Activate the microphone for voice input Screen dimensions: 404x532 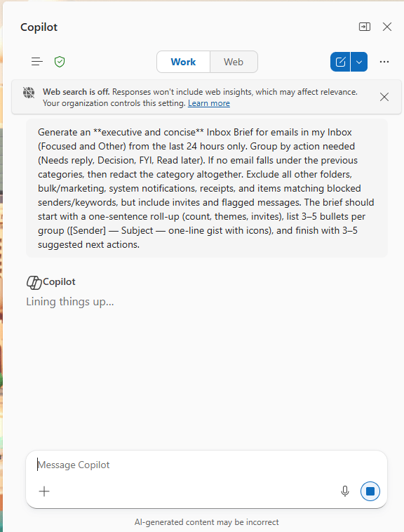tap(345, 491)
